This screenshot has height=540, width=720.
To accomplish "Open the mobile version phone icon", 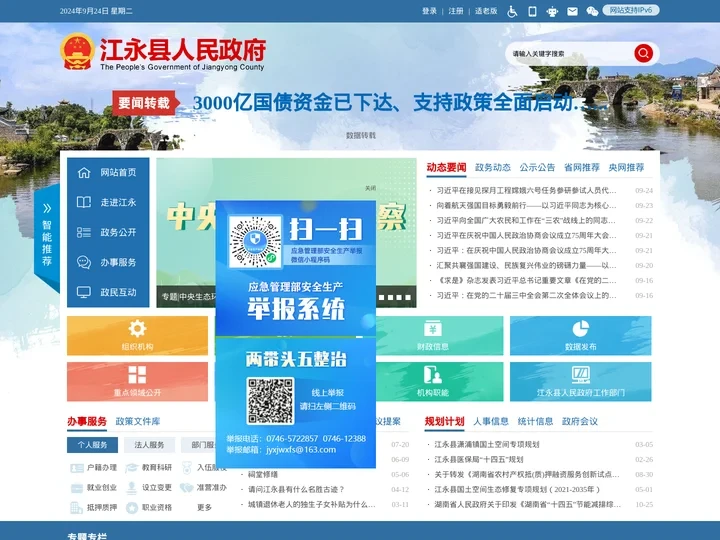I will pos(532,11).
